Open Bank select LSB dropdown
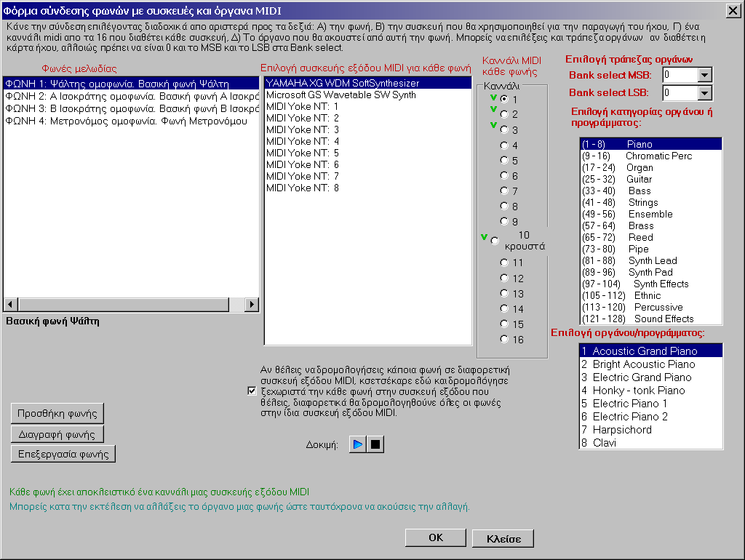 (x=704, y=92)
